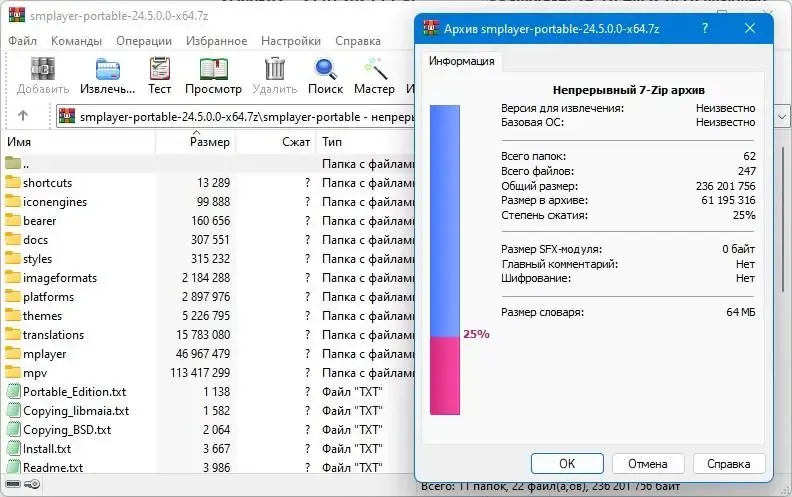Open the Операции menu
Screen dimensions: 792x497
point(144,41)
